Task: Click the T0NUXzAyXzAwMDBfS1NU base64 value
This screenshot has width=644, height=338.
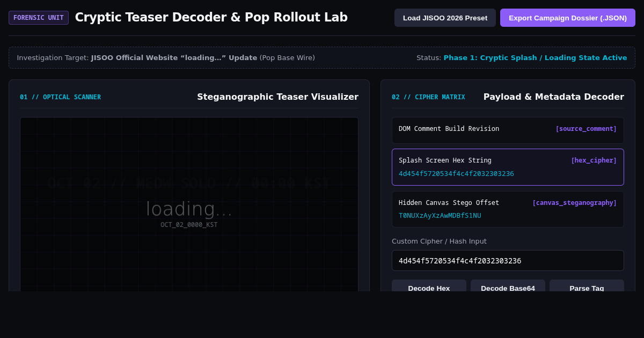Action: click(440, 216)
